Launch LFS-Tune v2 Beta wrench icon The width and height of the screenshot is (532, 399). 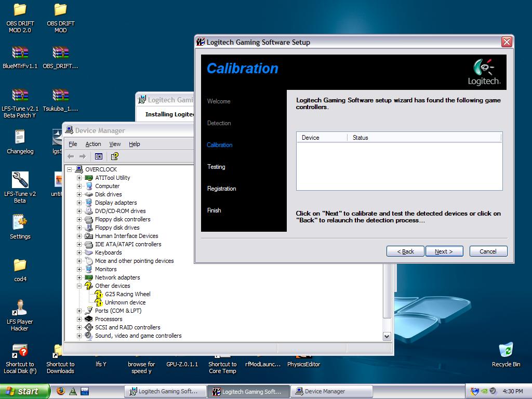[x=20, y=180]
